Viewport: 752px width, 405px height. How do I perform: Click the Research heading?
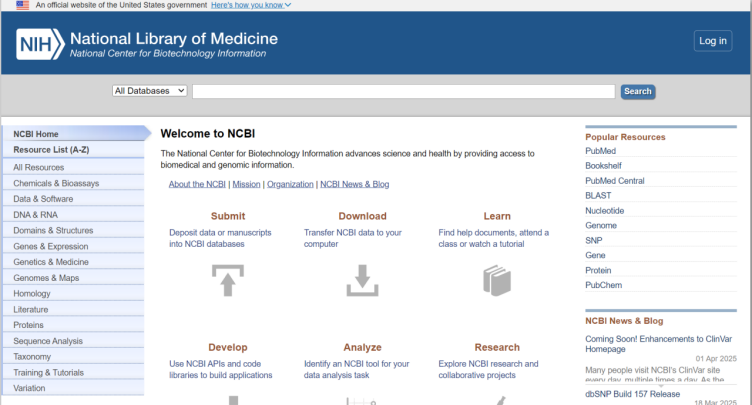(497, 347)
